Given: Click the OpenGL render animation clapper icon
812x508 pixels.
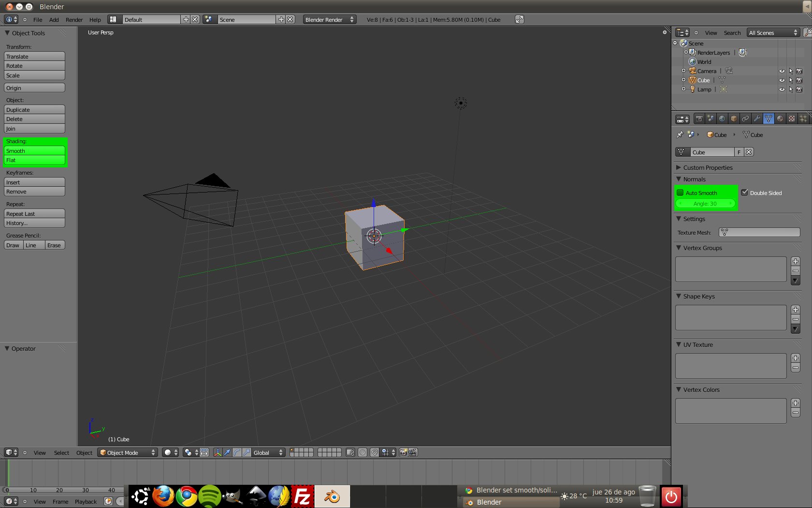Looking at the screenshot, I should (x=413, y=452).
